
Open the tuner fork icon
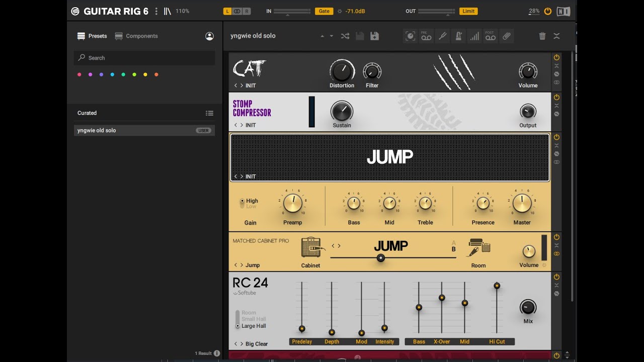[442, 36]
